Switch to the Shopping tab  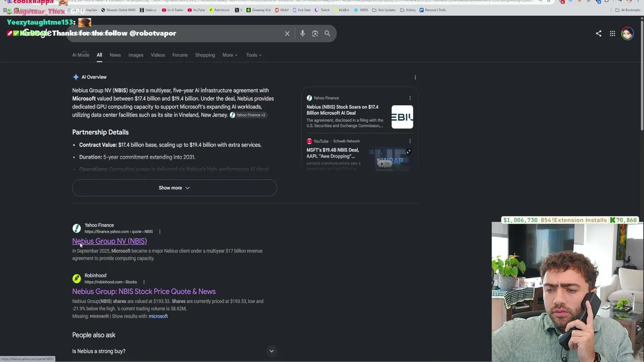tap(205, 55)
